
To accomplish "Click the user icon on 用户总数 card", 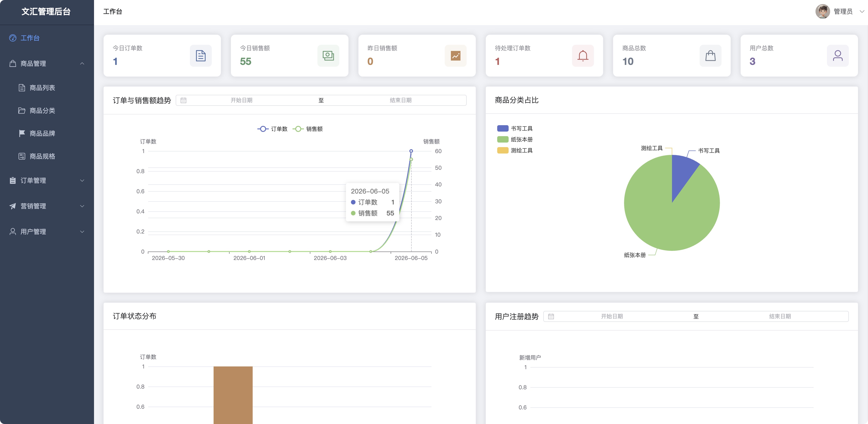I will (838, 56).
